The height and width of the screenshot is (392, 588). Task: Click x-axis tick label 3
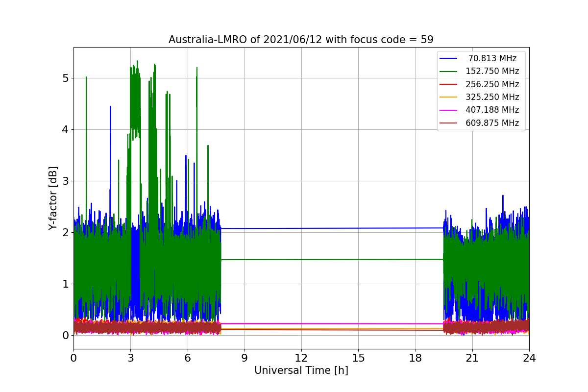point(130,358)
